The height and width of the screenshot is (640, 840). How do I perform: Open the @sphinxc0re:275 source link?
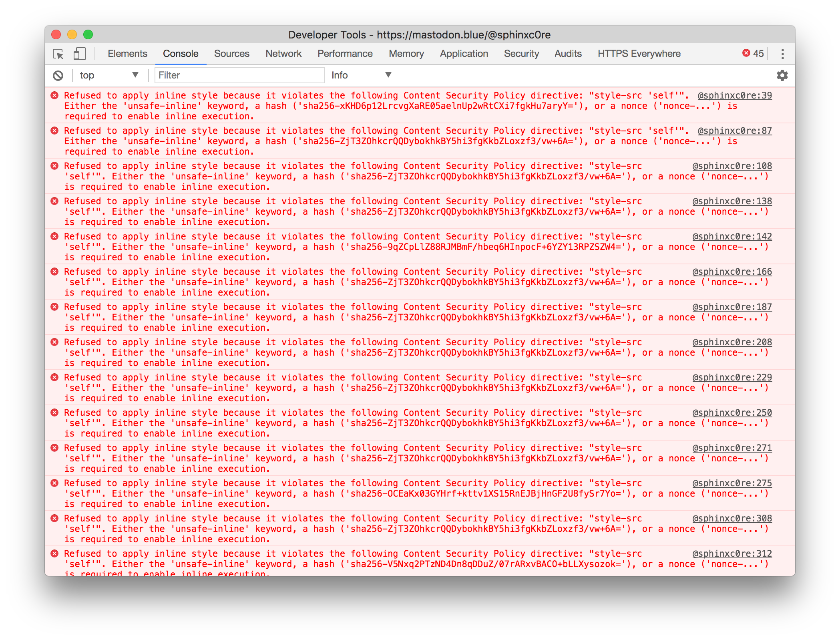tap(732, 483)
